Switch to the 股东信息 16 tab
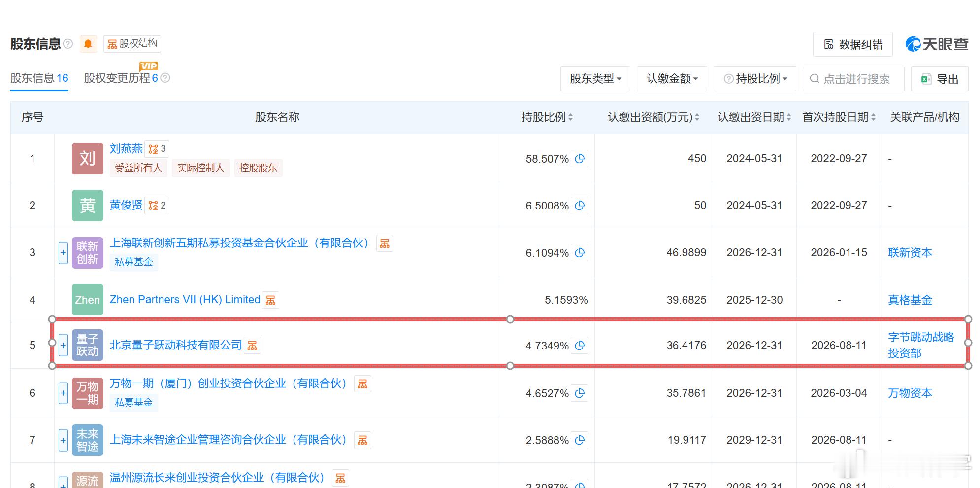This screenshot has width=980, height=488. pyautogui.click(x=39, y=78)
